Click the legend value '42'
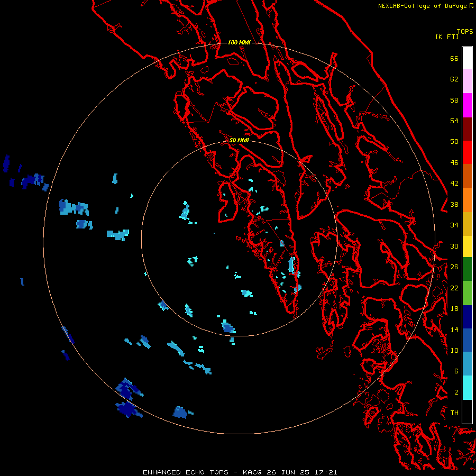This screenshot has width=476, height=476. click(x=454, y=184)
